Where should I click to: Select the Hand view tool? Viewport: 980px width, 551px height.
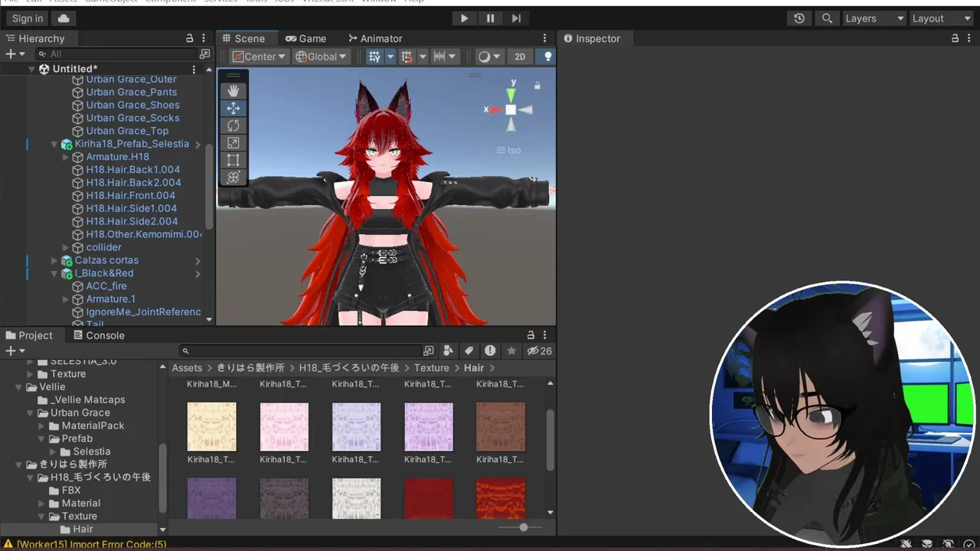point(234,90)
